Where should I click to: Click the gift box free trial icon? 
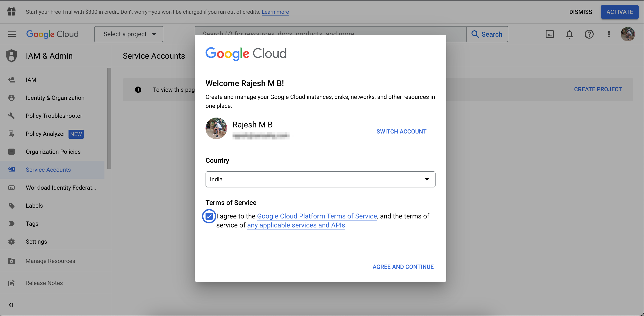pos(11,11)
